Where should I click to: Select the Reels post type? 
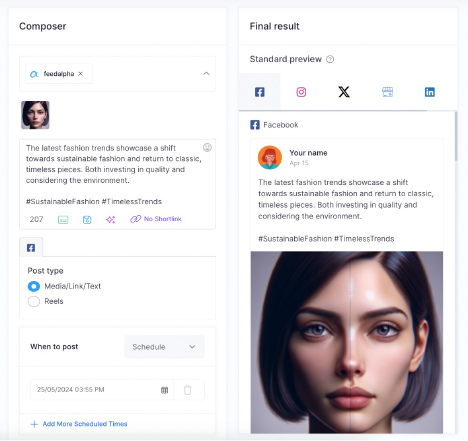[34, 302]
